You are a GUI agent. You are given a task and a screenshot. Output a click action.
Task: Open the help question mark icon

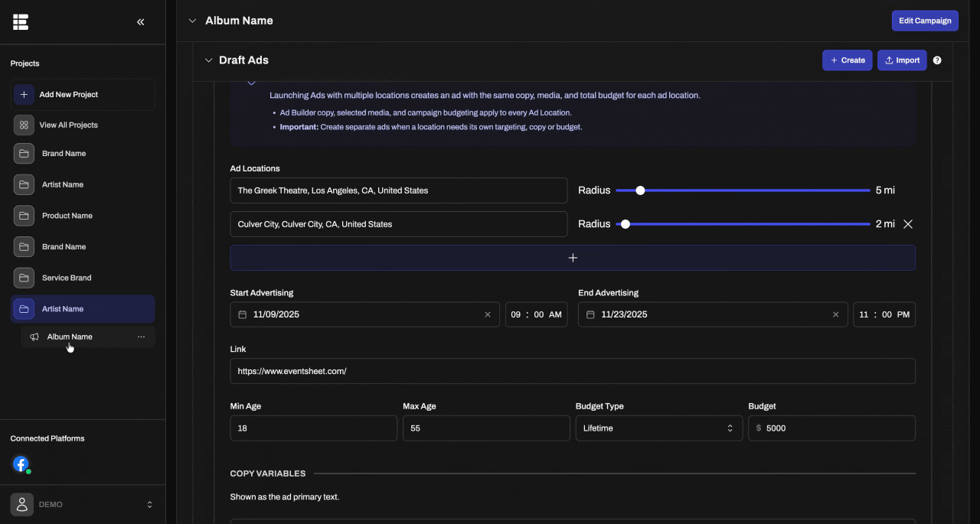937,60
